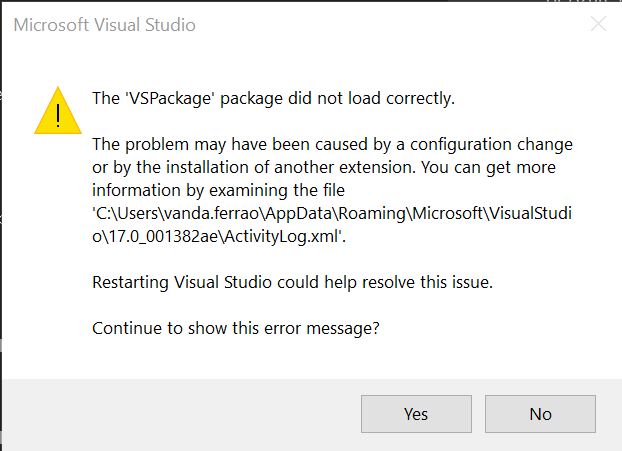Click the 'configuration change' explanation line
Viewport: 622px width, 451px height.
coord(332,144)
